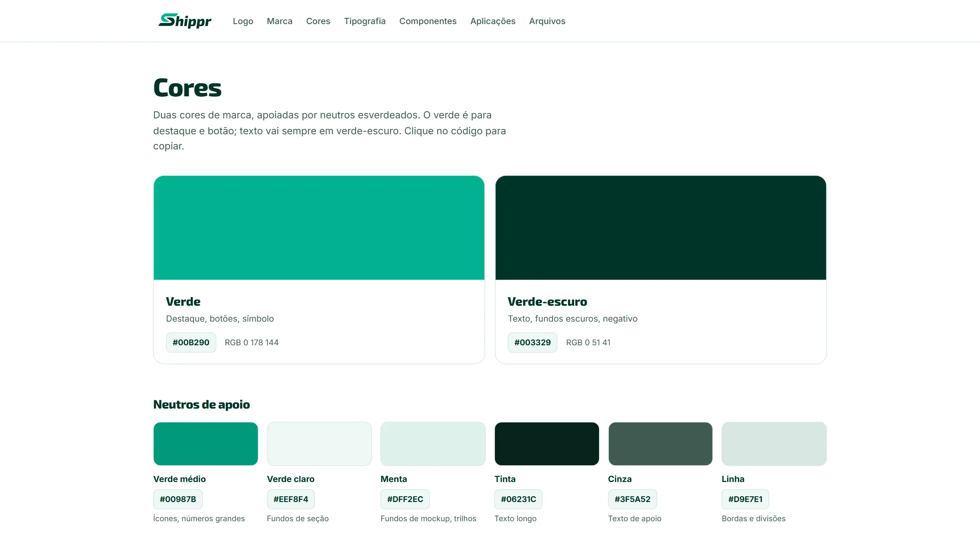
Task: Click the 'Cores' page heading
Action: point(187,88)
